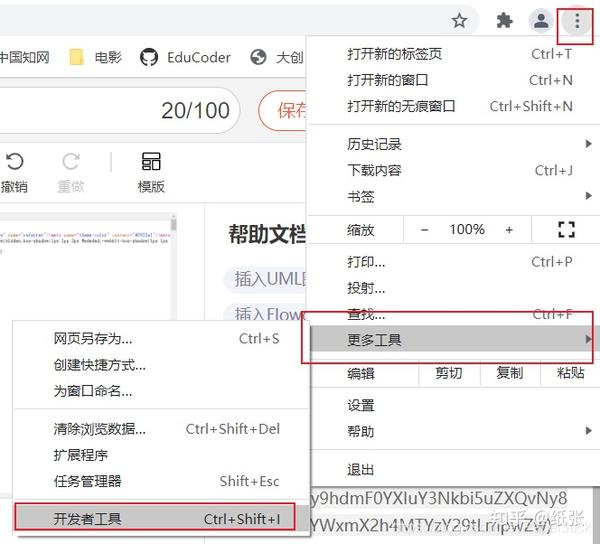Increase zoom with the plus button
Screen dimensions: 600x544
509,230
